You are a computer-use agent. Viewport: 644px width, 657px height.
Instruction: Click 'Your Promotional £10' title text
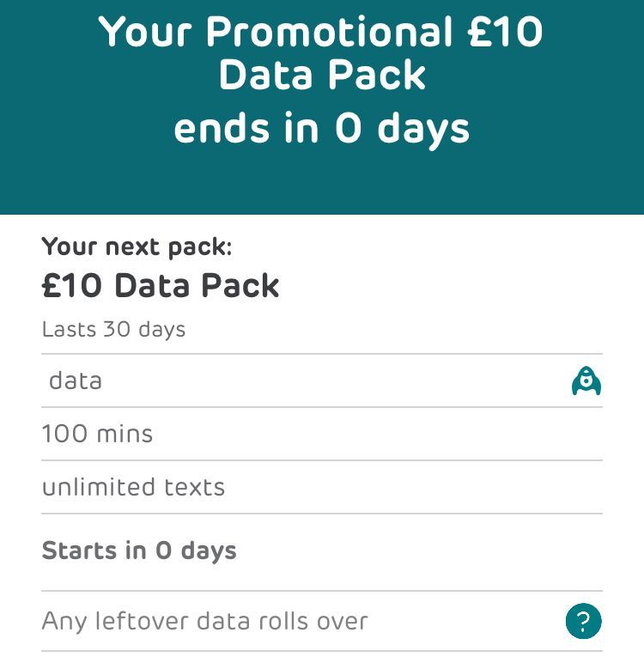pyautogui.click(x=321, y=33)
